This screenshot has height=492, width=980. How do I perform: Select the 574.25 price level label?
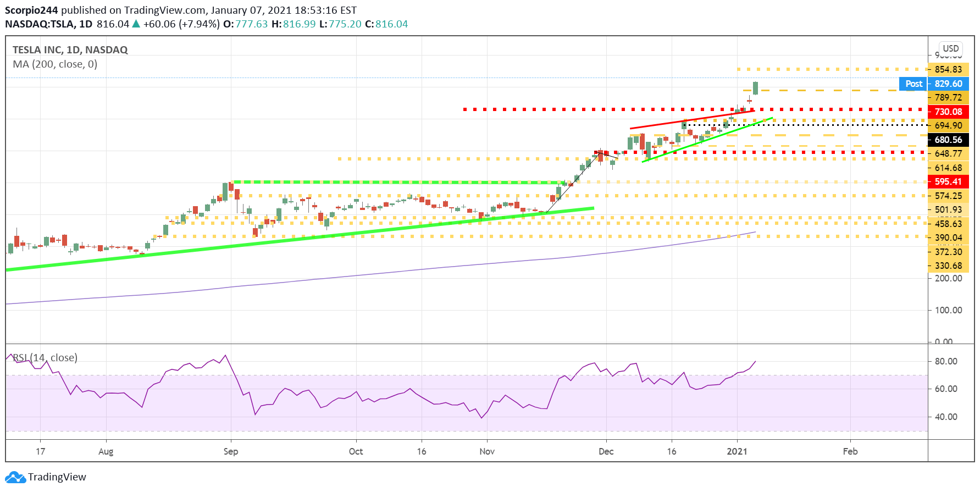[x=949, y=196]
